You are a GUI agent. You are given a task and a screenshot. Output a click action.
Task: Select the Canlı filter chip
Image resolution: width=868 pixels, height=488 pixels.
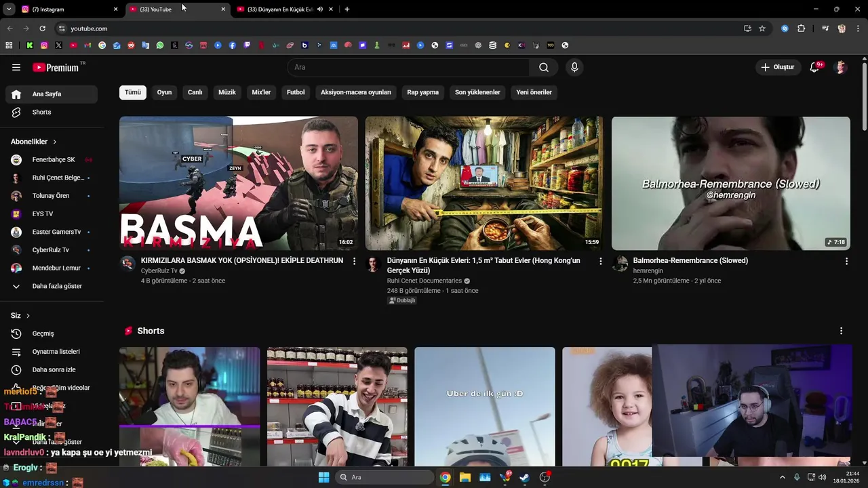[x=195, y=92]
